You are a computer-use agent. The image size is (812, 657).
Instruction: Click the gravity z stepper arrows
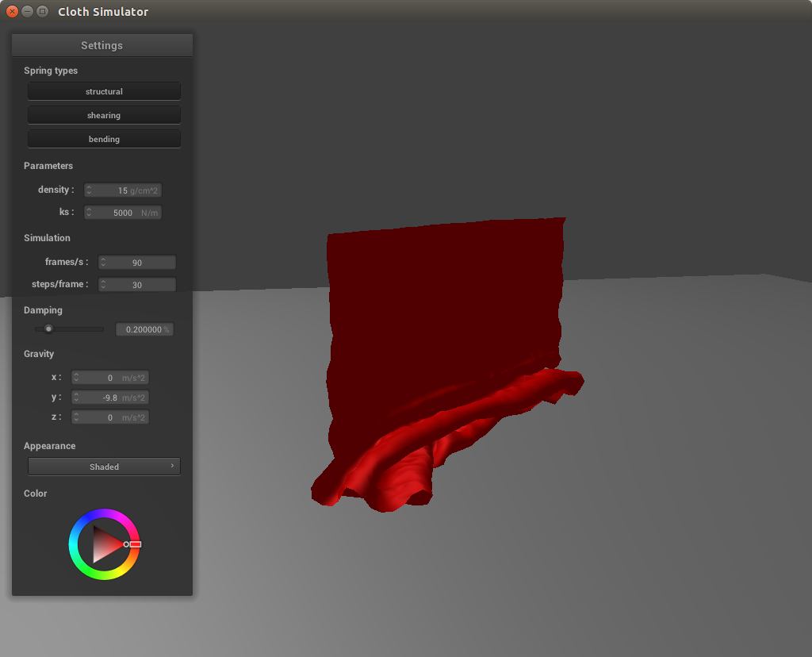(x=77, y=417)
